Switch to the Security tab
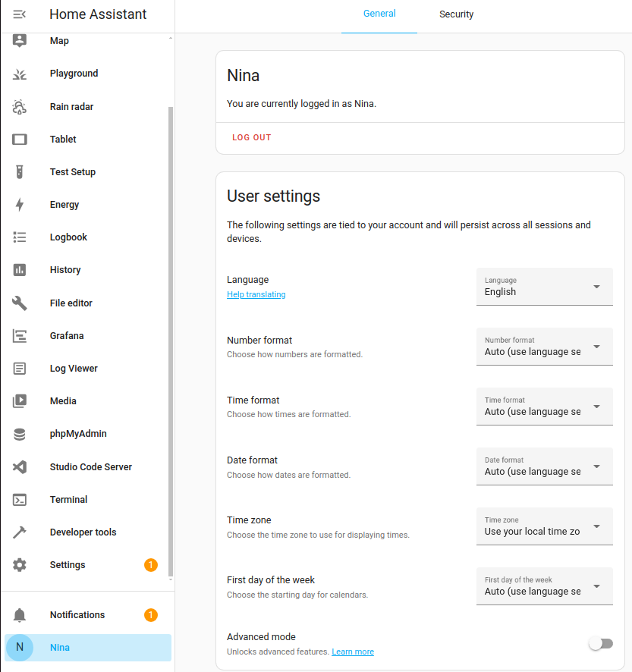The image size is (632, 672). click(456, 14)
